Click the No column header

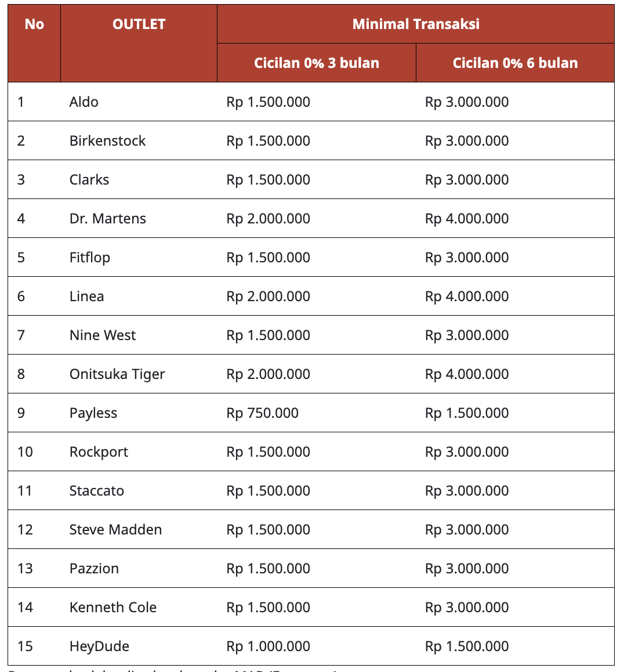34,24
